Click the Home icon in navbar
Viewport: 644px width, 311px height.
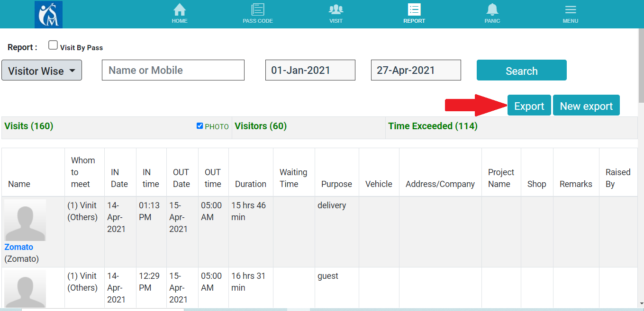point(179,9)
